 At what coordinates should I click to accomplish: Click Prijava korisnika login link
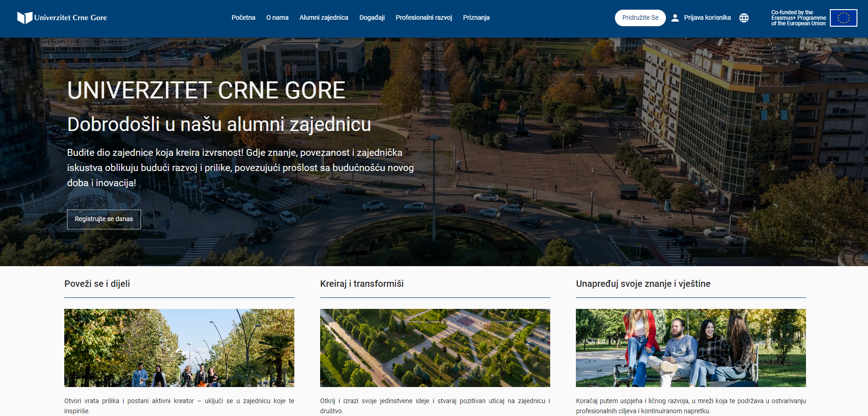point(707,17)
